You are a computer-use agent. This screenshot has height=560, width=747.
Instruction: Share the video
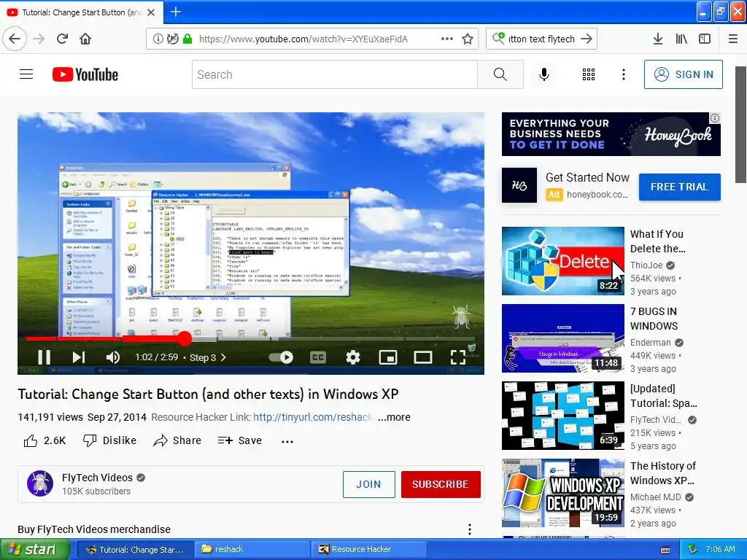[x=177, y=440]
